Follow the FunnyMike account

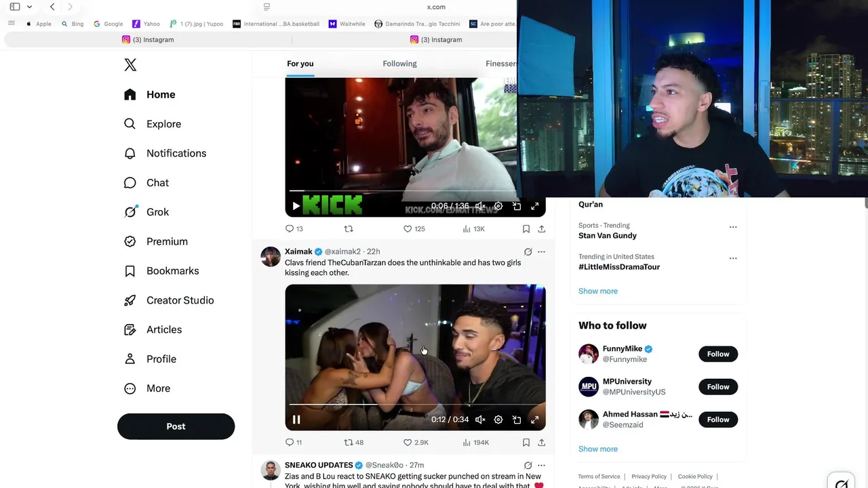point(718,354)
